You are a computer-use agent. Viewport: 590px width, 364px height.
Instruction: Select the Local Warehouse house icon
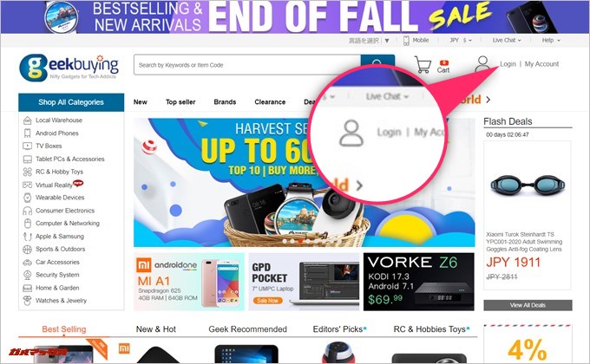pos(27,120)
